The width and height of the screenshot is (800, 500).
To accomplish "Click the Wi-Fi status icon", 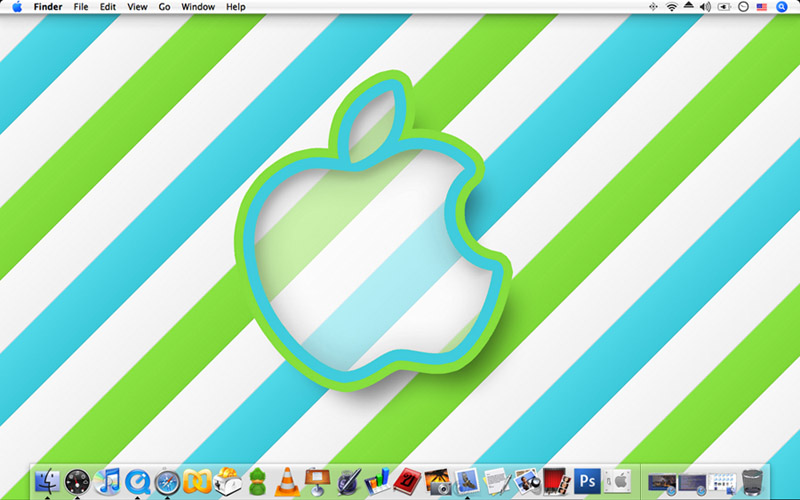I will tap(671, 7).
